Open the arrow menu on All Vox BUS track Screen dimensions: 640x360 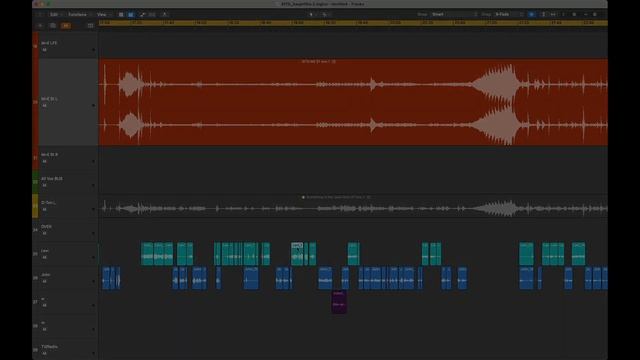(x=93, y=185)
